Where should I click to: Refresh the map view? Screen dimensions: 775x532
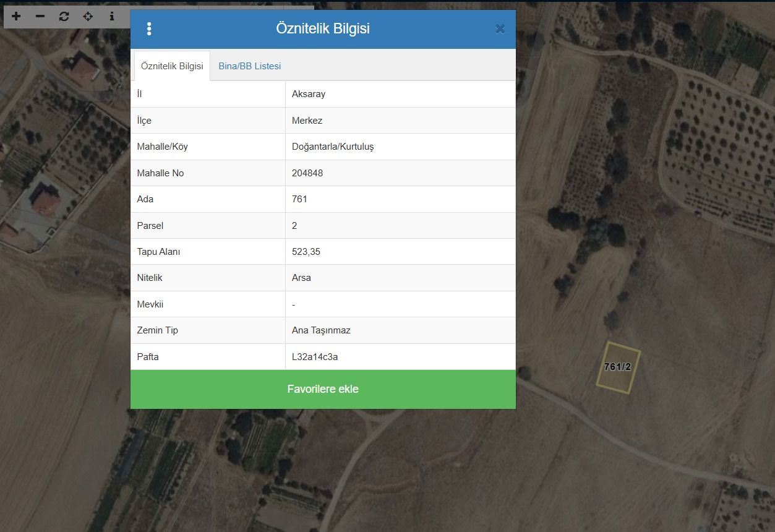64,16
